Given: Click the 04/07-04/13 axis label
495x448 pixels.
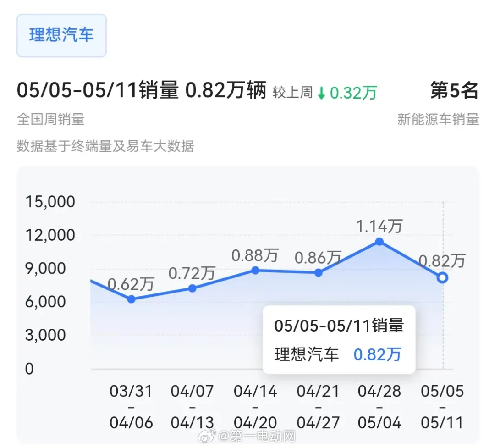Looking at the screenshot, I should pyautogui.click(x=192, y=407).
